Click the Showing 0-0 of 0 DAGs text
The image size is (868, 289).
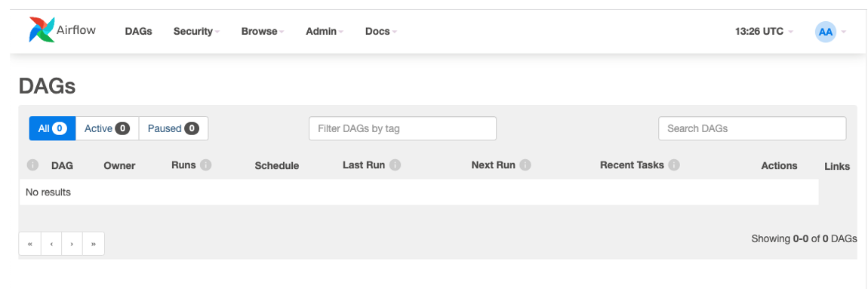point(804,238)
